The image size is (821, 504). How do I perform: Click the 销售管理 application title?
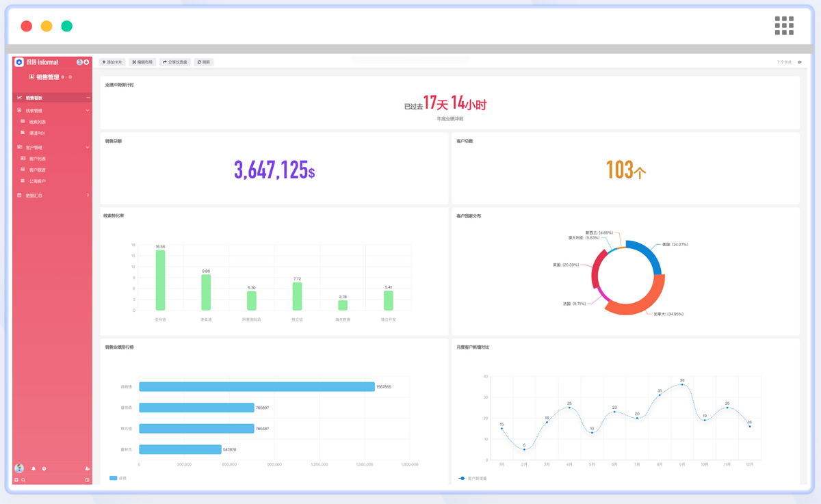coord(48,77)
